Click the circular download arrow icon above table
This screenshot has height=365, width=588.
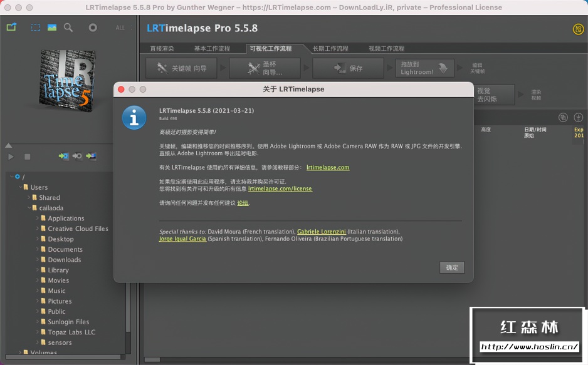tap(578, 118)
